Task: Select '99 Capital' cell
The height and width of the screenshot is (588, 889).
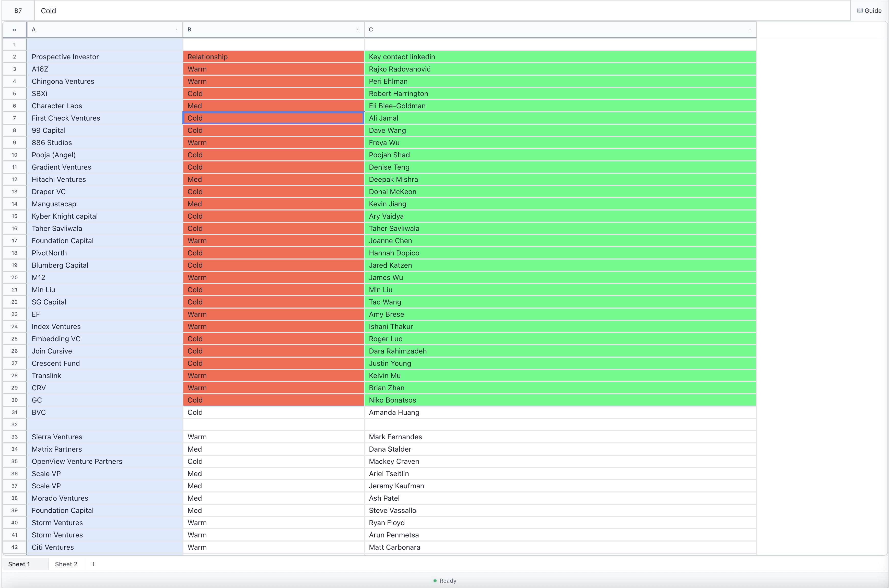Action: pyautogui.click(x=105, y=130)
